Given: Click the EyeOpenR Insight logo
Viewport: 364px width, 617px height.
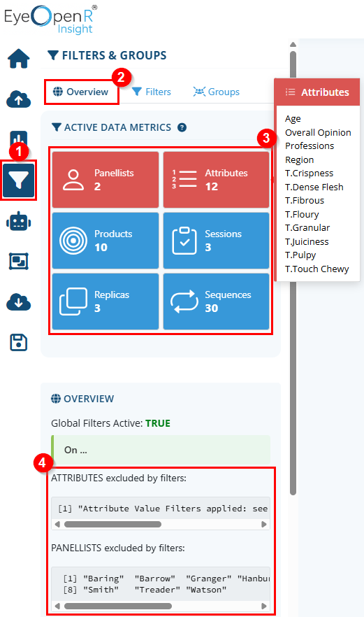Looking at the screenshot, I should pyautogui.click(x=50, y=20).
